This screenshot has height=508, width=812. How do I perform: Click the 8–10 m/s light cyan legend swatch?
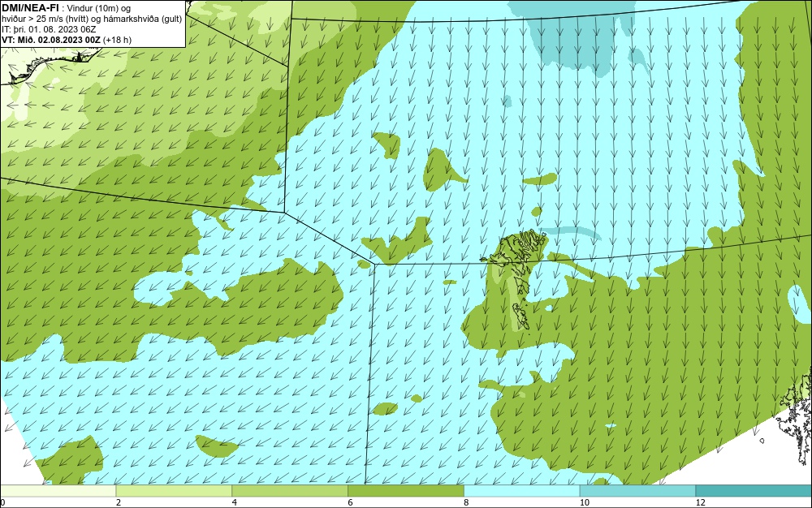click(x=522, y=491)
